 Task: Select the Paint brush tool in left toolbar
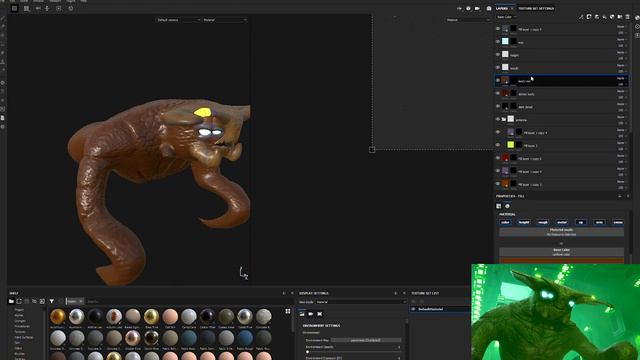[3, 18]
